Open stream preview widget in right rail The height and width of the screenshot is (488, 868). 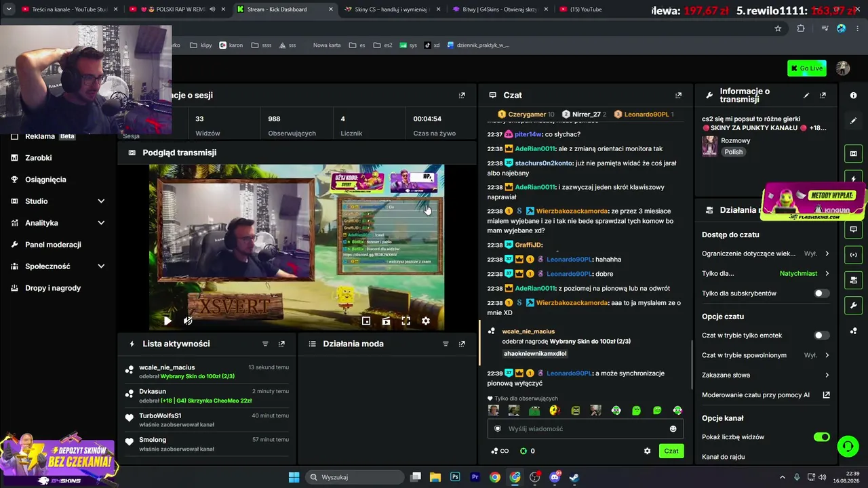[853, 154]
